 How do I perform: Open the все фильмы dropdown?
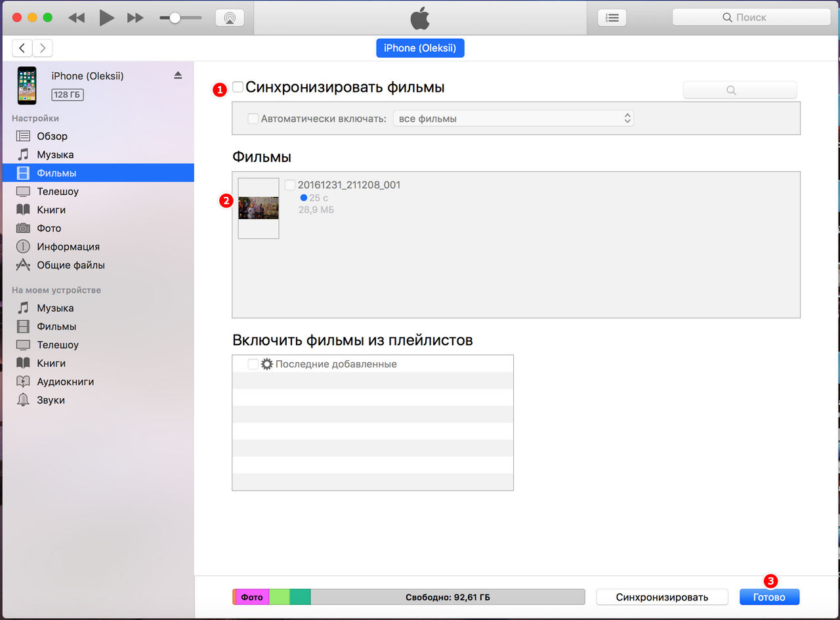pos(513,119)
